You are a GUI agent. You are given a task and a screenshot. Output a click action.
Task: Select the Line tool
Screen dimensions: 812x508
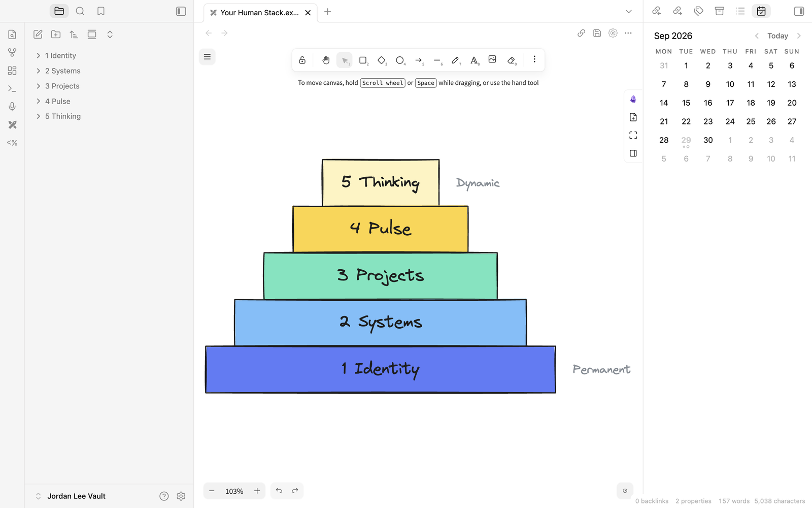437,60
